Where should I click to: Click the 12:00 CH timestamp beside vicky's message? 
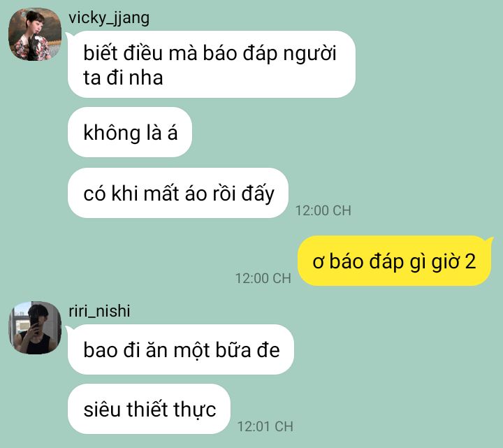coord(323,211)
